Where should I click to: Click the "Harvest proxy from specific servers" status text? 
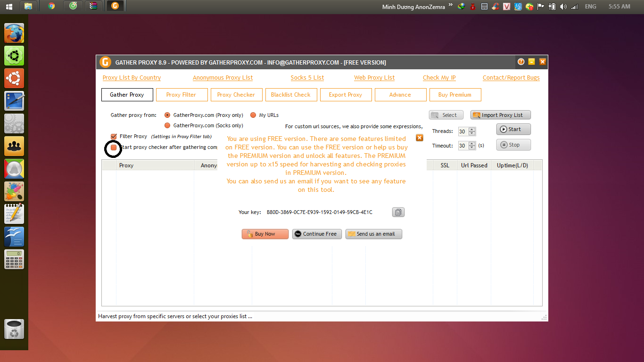[x=175, y=316]
